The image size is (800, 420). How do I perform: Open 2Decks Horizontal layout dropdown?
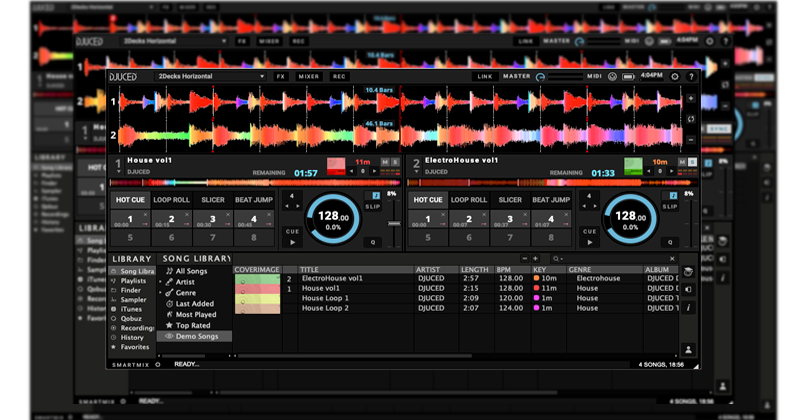pos(211,77)
